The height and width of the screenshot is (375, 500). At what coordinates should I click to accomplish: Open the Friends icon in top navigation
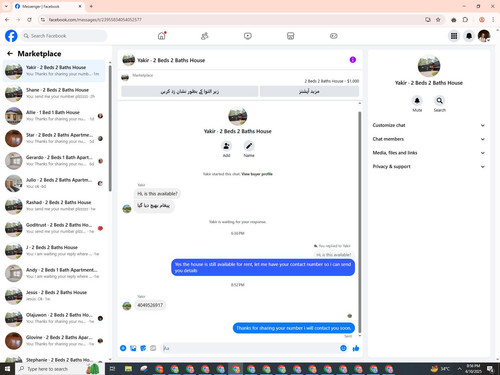pyautogui.click(x=204, y=36)
